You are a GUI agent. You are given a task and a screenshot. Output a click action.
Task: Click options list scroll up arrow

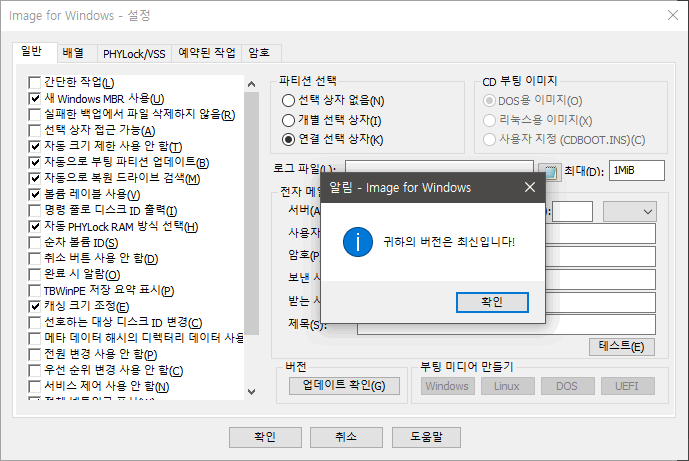coord(251,84)
